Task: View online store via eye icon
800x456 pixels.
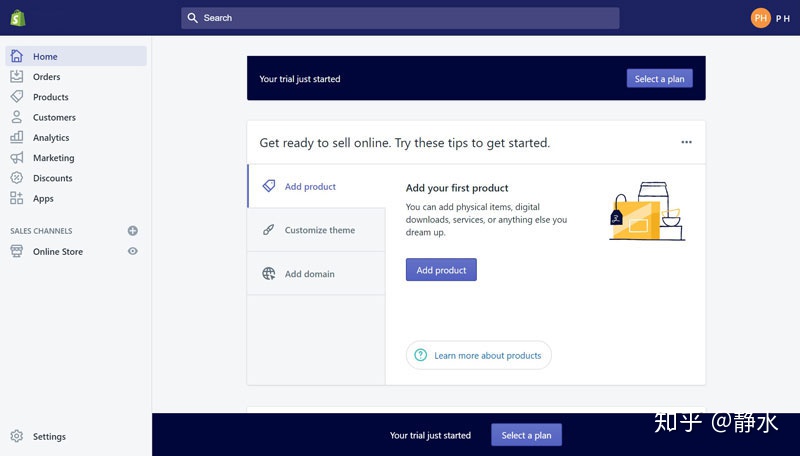Action: pos(133,251)
